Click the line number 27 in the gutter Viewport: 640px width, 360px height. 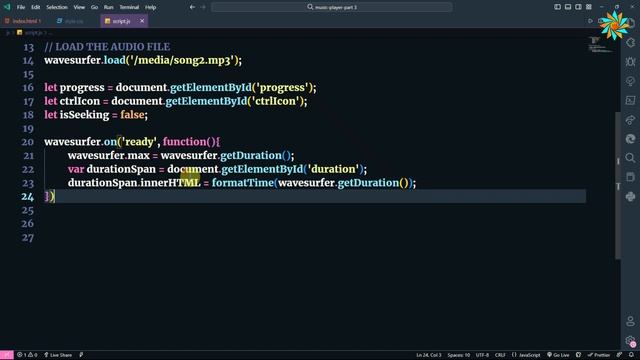28,238
